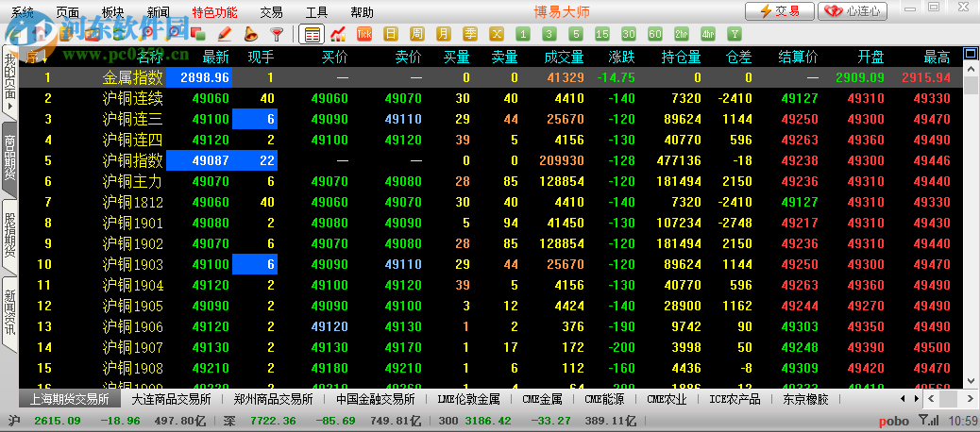Select the 15-minute period icon
Screen dimensions: 980x432
click(602, 34)
